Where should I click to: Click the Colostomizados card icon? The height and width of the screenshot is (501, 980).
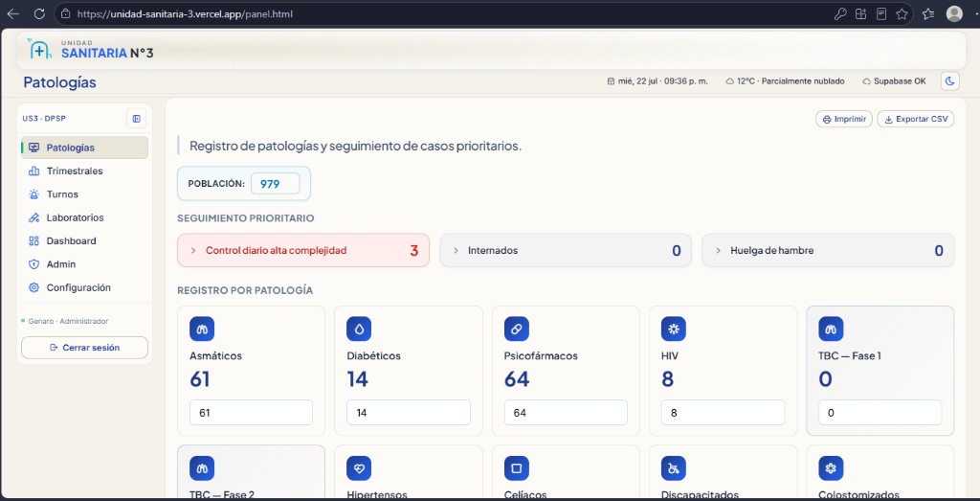point(832,467)
